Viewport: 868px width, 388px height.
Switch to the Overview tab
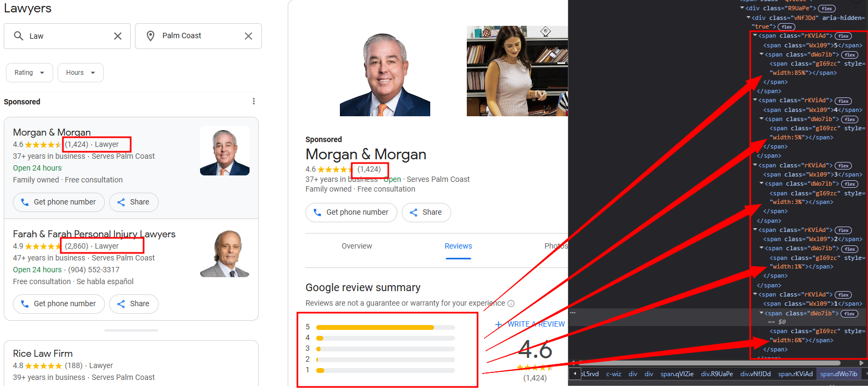(x=357, y=246)
